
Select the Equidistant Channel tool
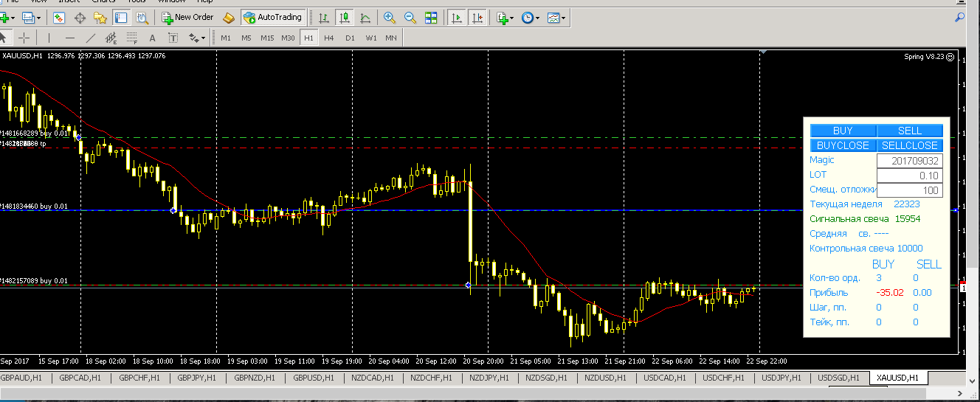[111, 38]
